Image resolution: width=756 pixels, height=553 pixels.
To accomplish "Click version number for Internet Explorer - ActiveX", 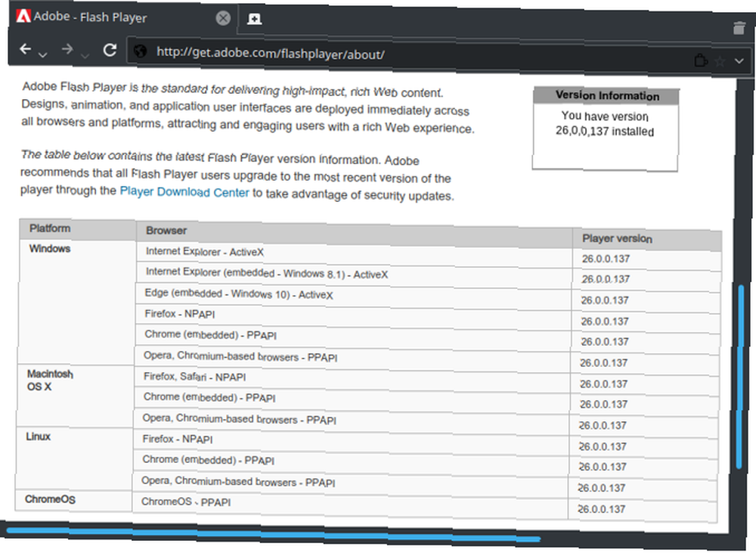I will point(606,259).
